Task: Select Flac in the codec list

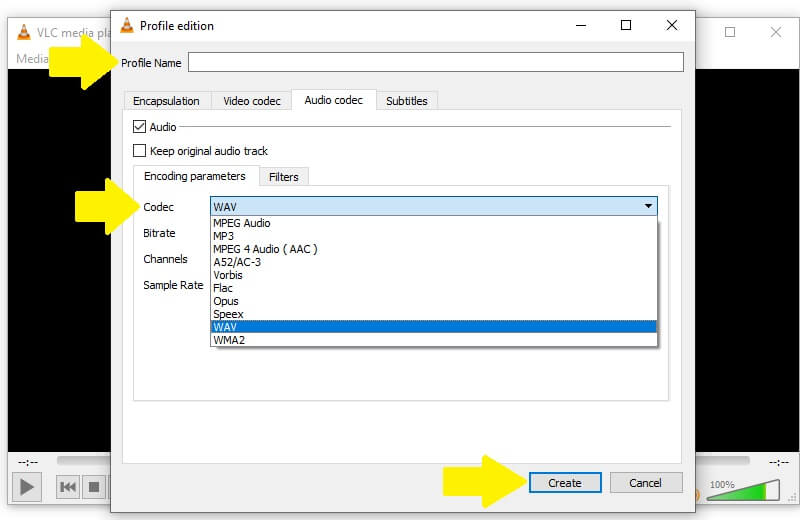Action: pos(224,288)
